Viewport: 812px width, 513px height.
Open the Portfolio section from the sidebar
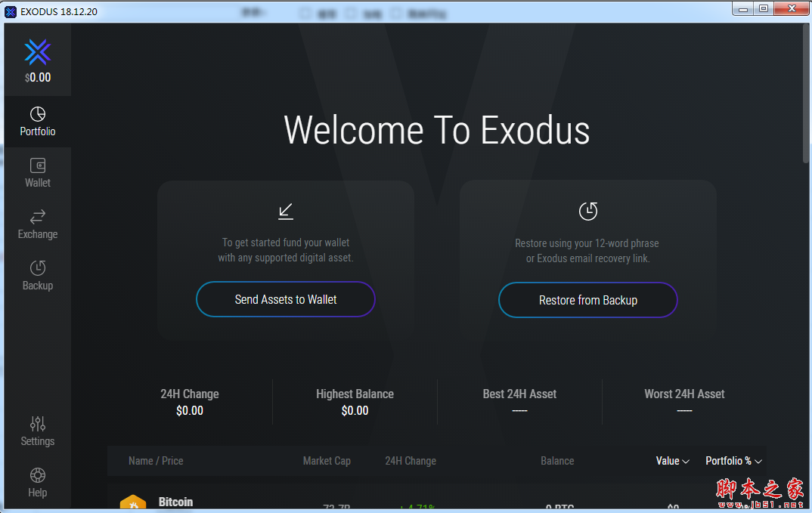click(37, 122)
